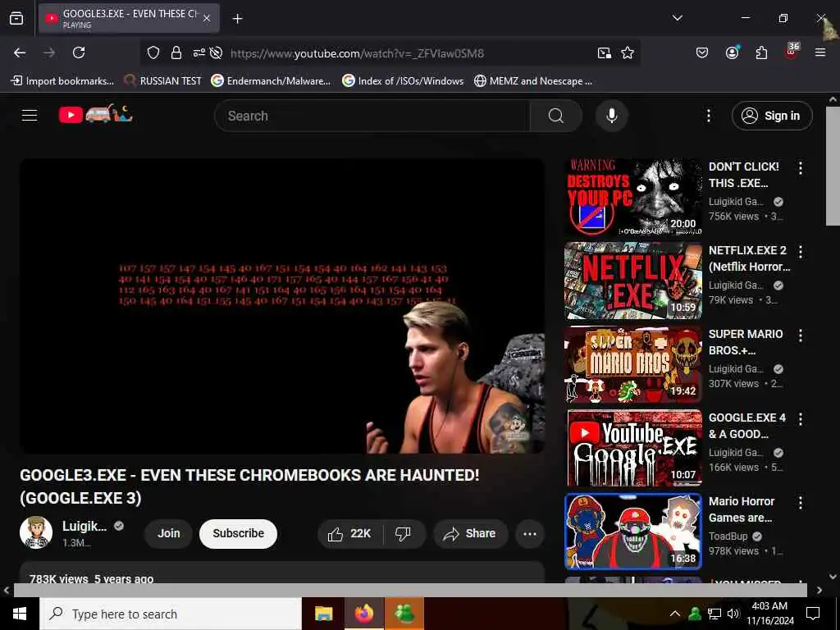
Task: Bookmark this page with star icon
Action: 628,52
